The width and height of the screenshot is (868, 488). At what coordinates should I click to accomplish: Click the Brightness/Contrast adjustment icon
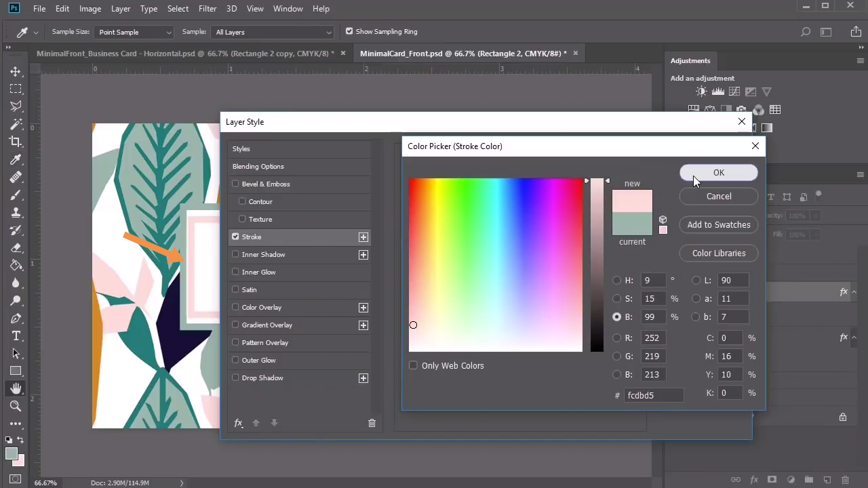pos(701,91)
